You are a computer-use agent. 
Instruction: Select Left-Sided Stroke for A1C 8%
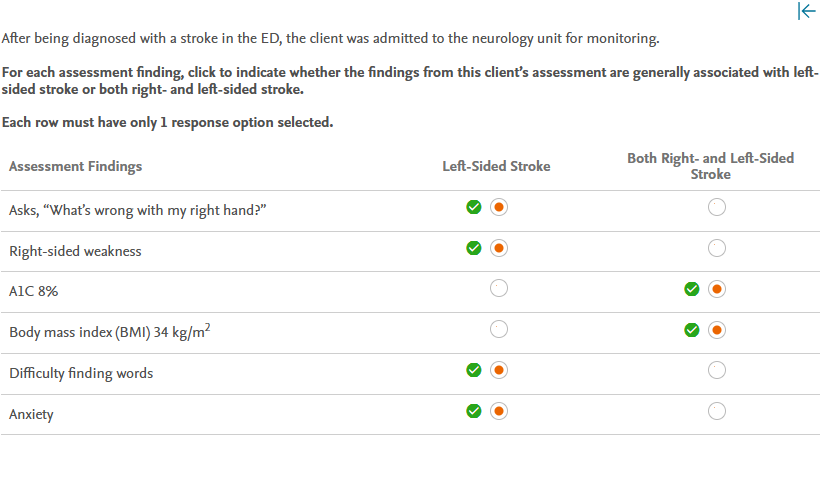499,289
